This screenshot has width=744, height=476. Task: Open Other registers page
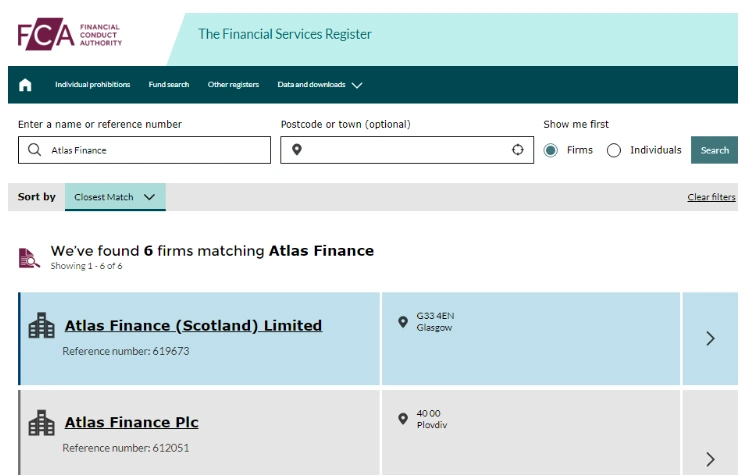[x=233, y=84]
